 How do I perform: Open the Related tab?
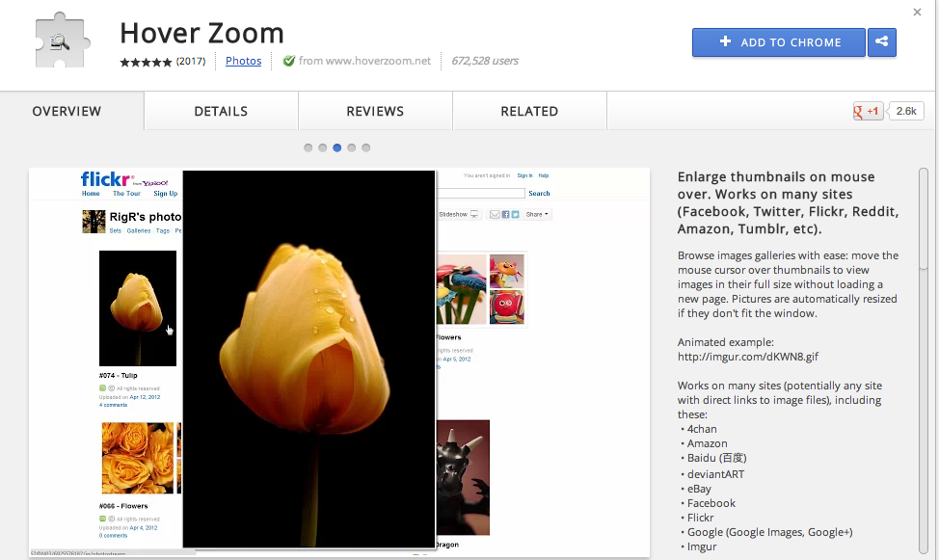click(530, 111)
